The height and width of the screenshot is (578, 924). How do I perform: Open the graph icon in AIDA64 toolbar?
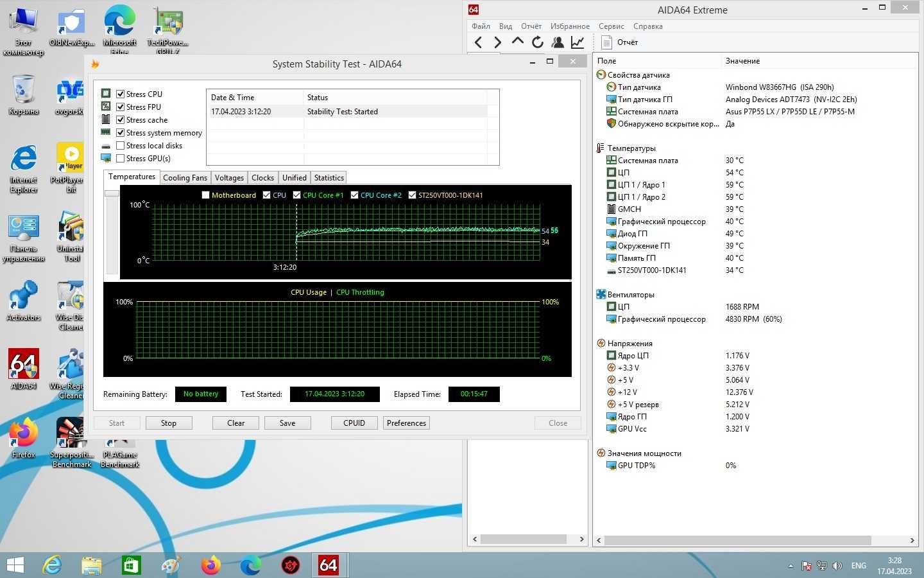coord(577,42)
